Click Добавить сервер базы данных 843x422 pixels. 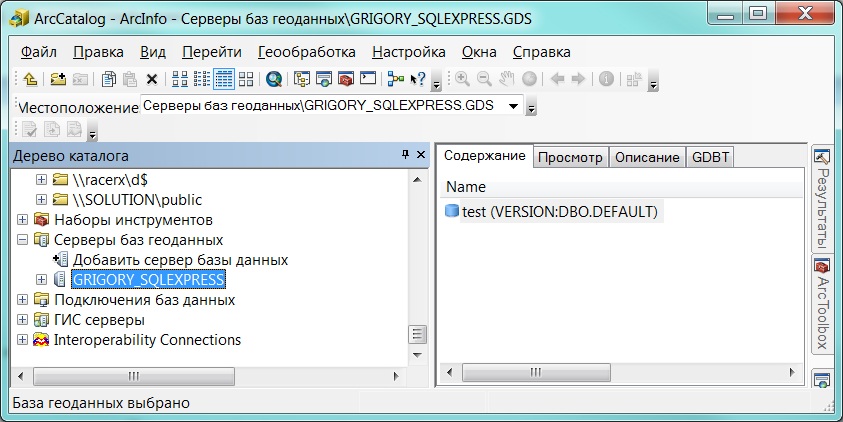click(181, 260)
